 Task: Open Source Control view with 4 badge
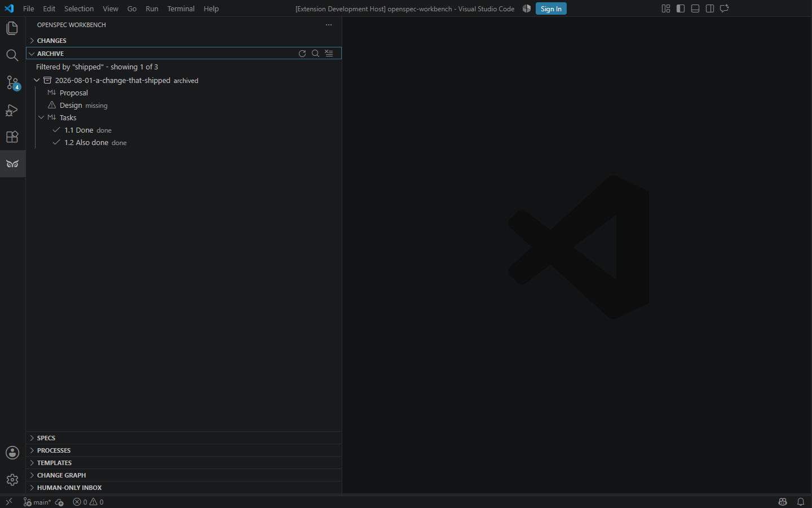(12, 82)
